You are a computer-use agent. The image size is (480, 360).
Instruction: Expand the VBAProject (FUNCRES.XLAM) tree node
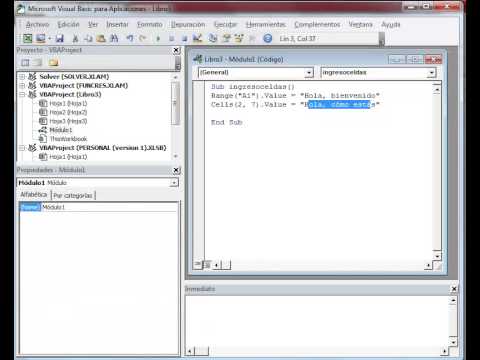click(22, 86)
